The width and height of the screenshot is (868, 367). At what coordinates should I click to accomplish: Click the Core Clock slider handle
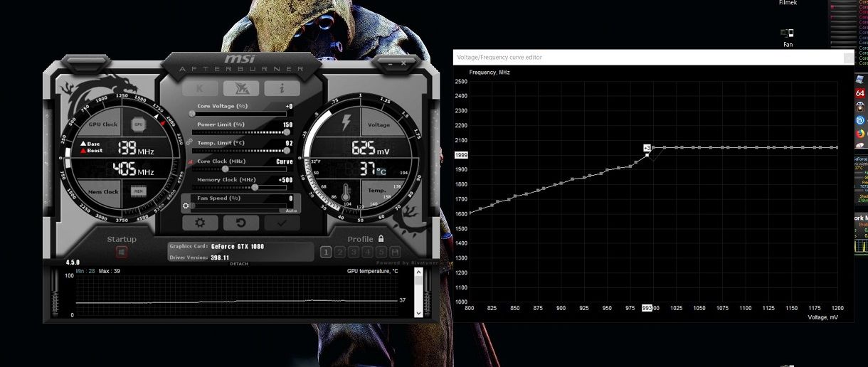pos(225,169)
